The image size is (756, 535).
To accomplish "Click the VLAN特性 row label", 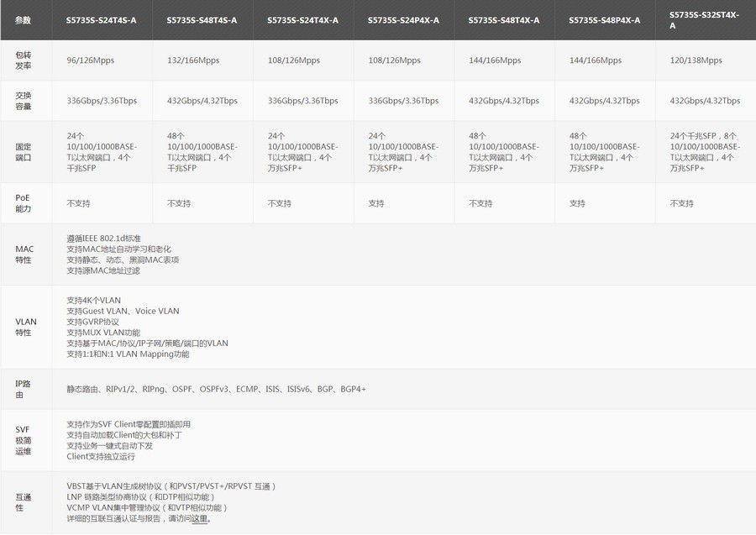I will (25, 327).
